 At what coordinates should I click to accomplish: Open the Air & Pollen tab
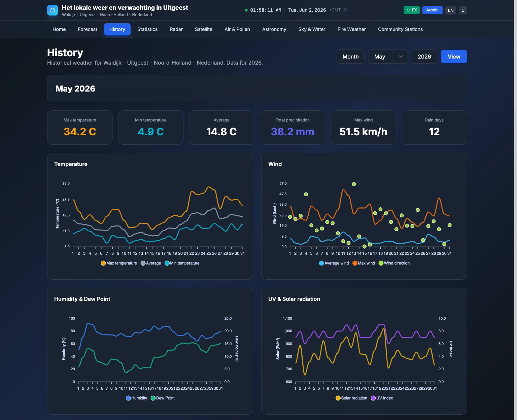(237, 29)
